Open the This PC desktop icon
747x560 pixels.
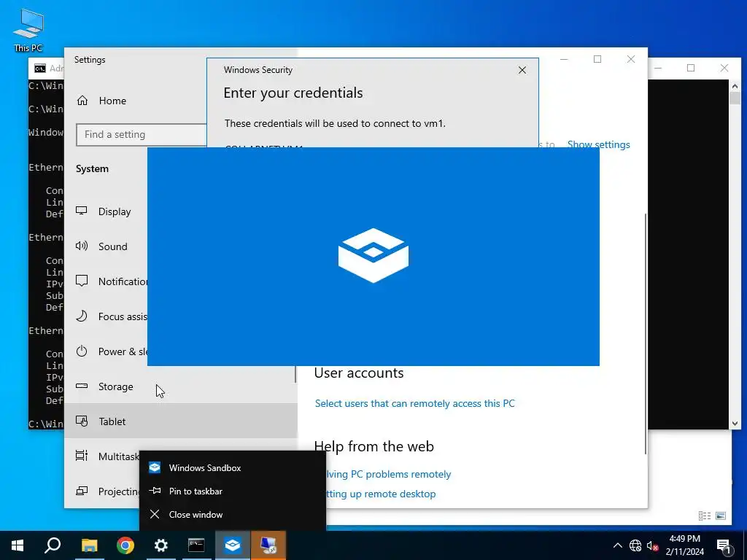(28, 29)
